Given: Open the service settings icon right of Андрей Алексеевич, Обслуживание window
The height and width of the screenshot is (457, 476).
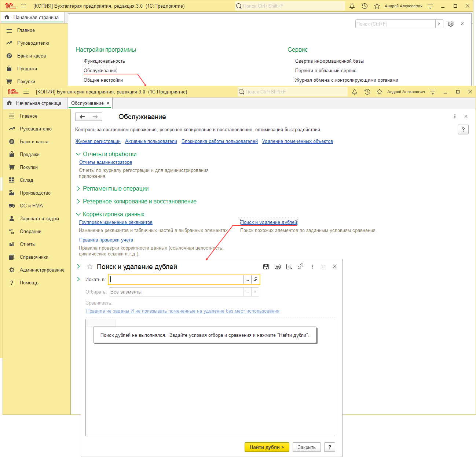Looking at the screenshot, I should (433, 92).
